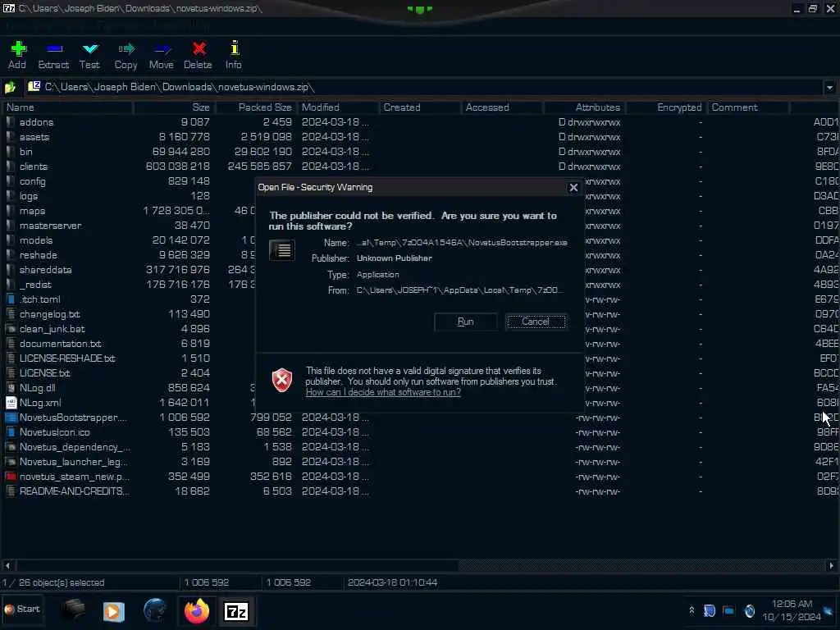This screenshot has height=630, width=840.
Task: Click the up-folder icon beside address bar
Action: 10,87
